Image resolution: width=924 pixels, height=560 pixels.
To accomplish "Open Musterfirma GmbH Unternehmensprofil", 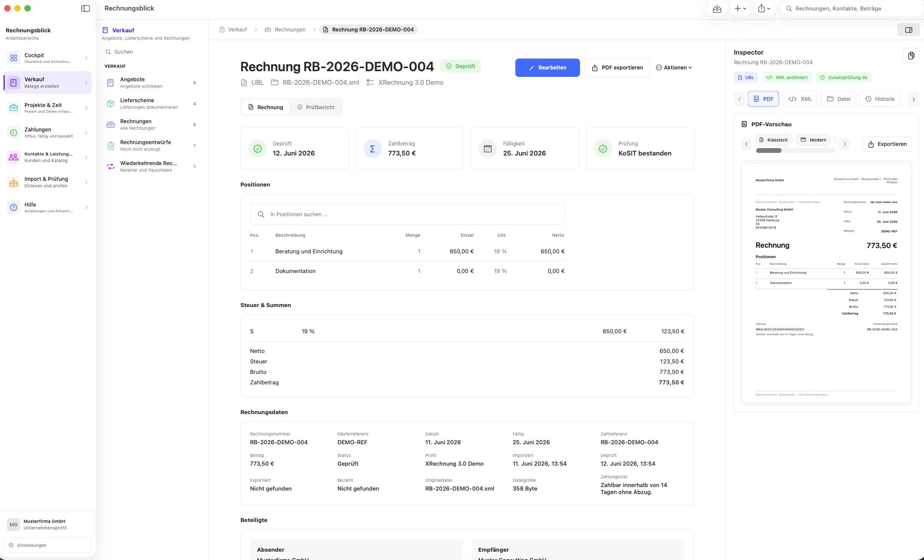I will pos(47,525).
